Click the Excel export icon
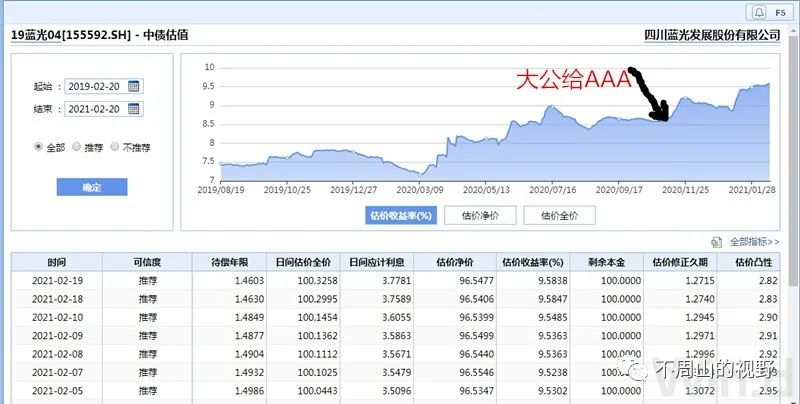 [717, 242]
